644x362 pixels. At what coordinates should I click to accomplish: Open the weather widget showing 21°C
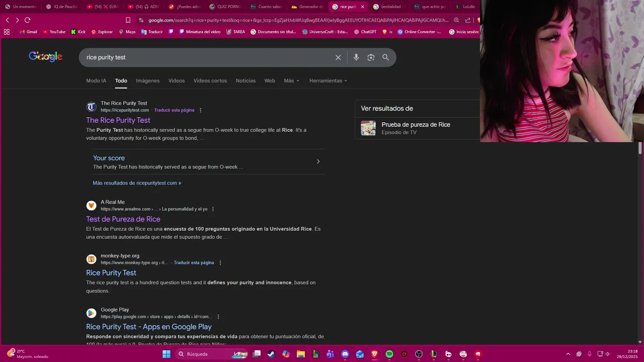28,354
